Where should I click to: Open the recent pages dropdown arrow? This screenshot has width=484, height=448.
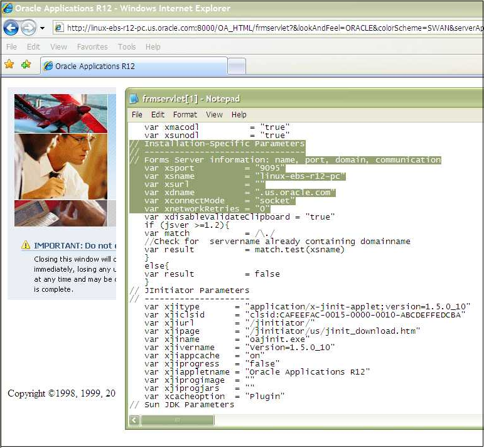point(42,28)
